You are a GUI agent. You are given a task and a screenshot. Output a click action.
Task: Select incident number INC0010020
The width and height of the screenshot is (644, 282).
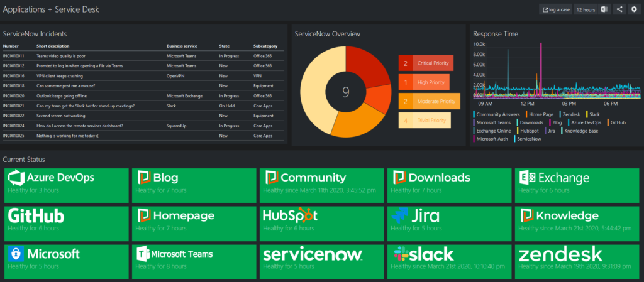click(14, 96)
